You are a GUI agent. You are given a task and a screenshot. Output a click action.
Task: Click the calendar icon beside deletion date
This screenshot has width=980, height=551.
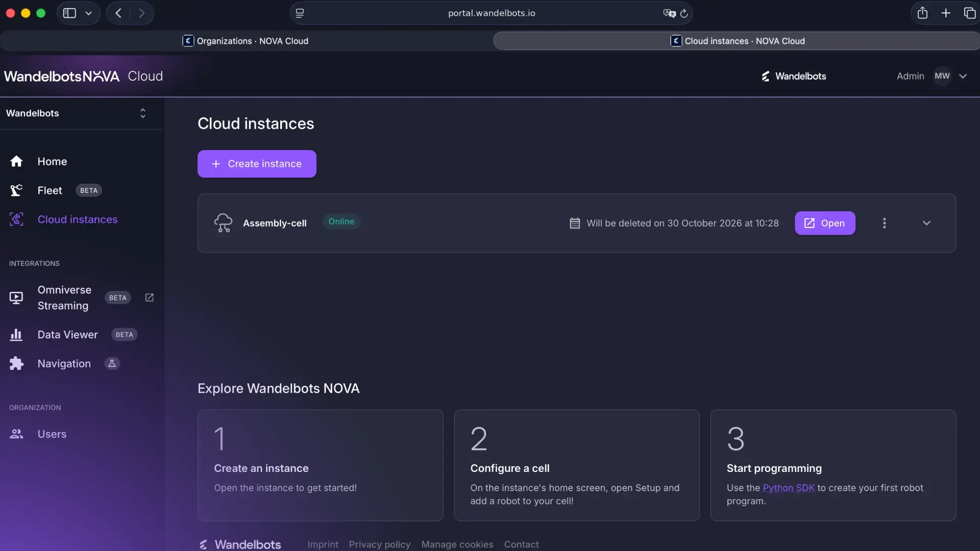[575, 223]
